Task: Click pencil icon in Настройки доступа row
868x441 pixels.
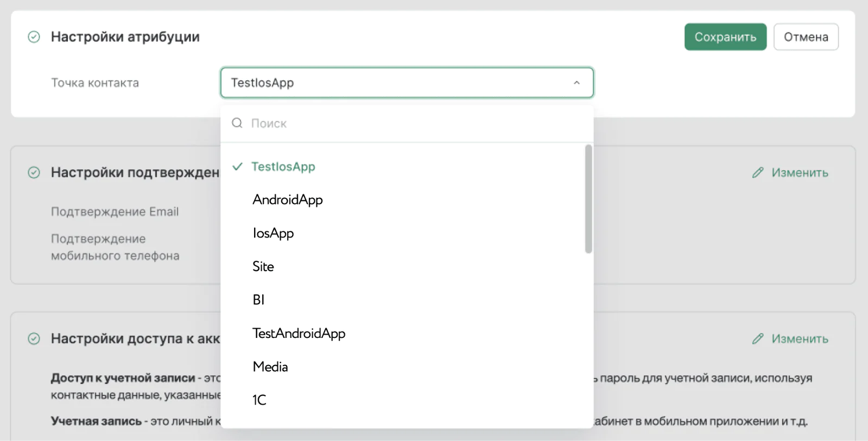Action: click(x=758, y=338)
